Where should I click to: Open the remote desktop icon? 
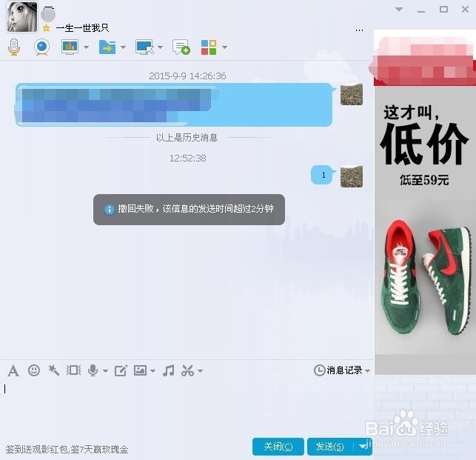[144, 47]
